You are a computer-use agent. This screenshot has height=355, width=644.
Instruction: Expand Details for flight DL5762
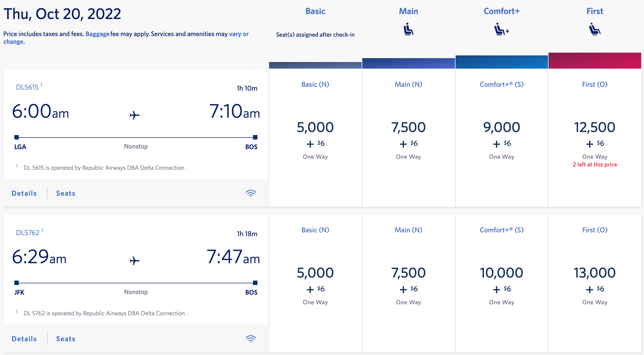(x=24, y=338)
